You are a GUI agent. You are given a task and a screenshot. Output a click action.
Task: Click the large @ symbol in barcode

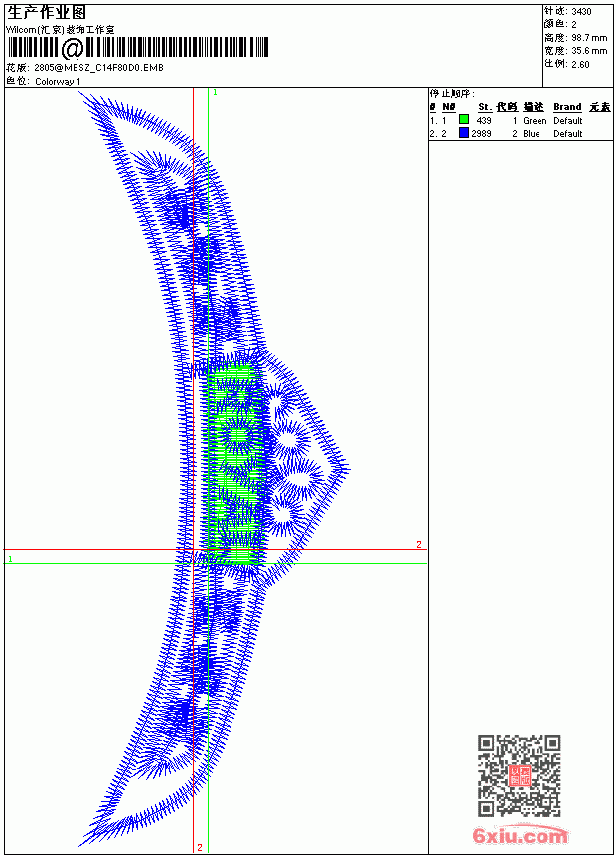pyautogui.click(x=73, y=48)
